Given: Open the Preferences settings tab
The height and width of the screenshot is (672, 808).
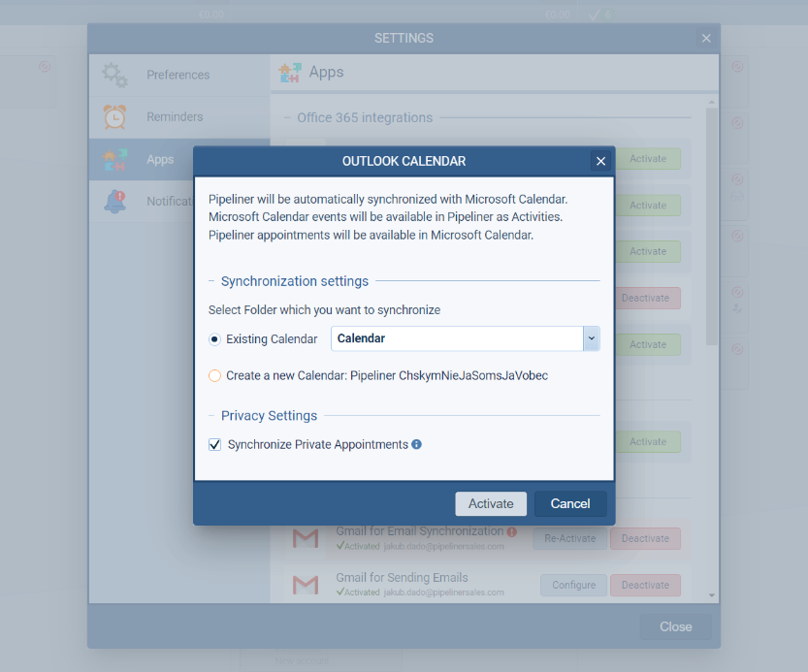Looking at the screenshot, I should [x=178, y=75].
